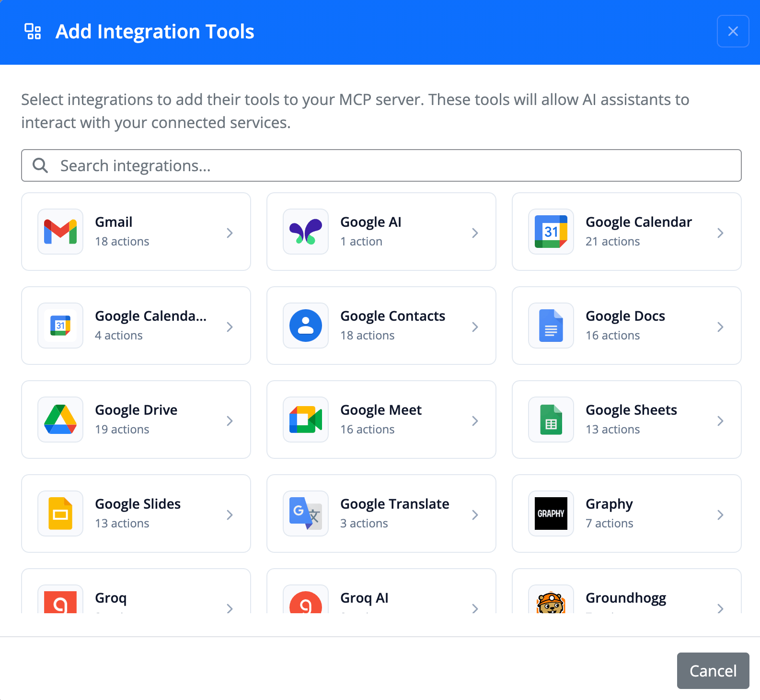Expand the Google Drive chevron
760x700 pixels.
click(230, 421)
